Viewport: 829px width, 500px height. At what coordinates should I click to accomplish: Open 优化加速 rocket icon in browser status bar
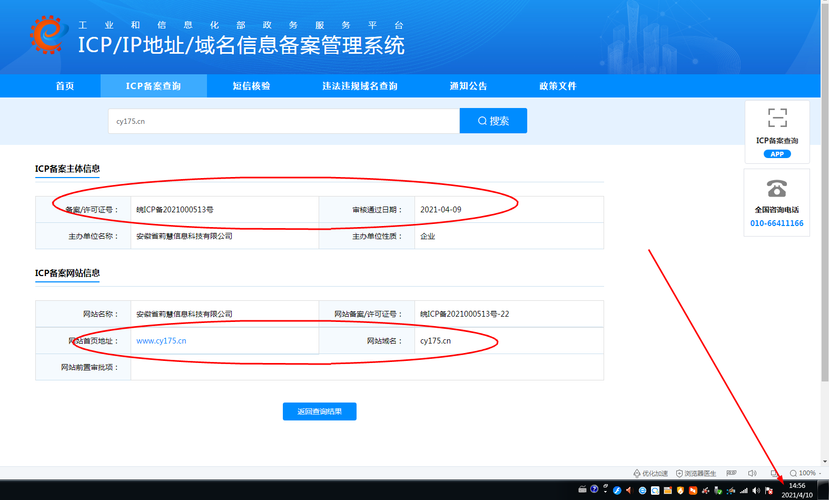(637, 473)
